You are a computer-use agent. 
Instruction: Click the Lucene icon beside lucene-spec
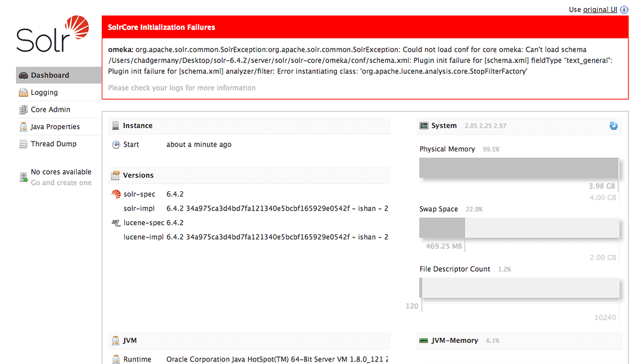click(x=115, y=222)
